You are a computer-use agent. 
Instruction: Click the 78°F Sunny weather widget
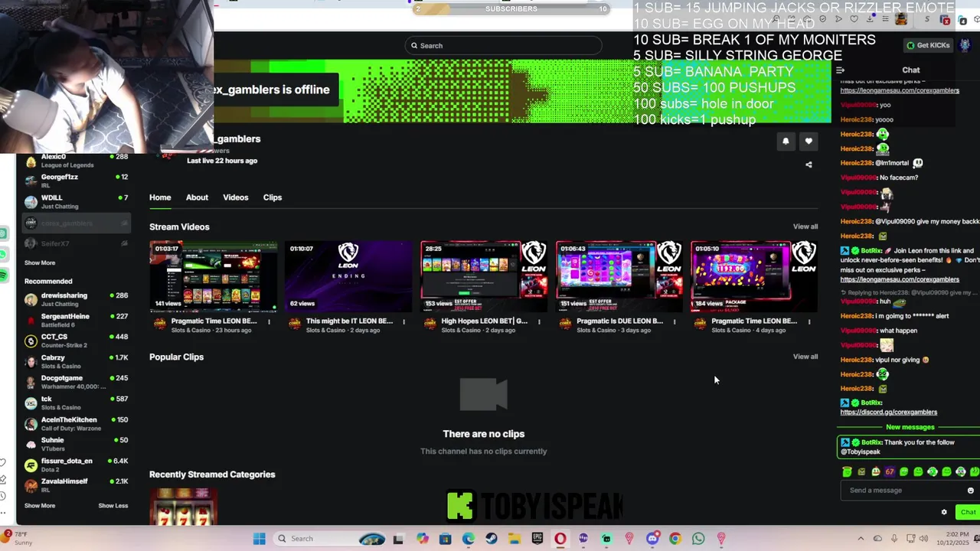(17, 538)
